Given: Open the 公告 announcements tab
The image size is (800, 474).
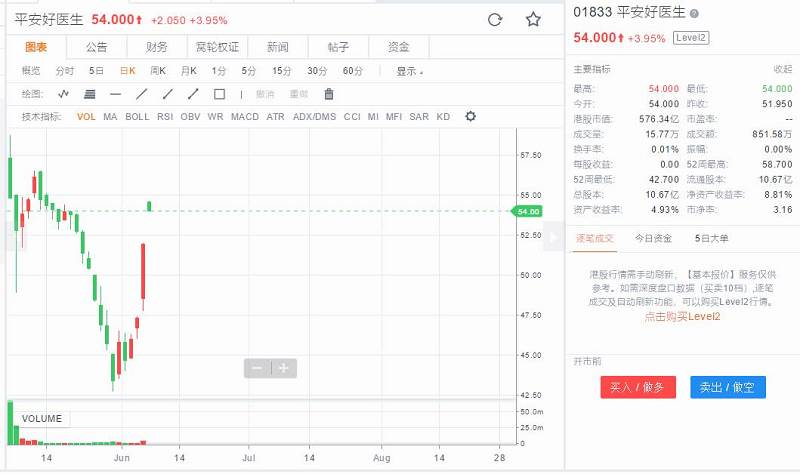Looking at the screenshot, I should 96,47.
